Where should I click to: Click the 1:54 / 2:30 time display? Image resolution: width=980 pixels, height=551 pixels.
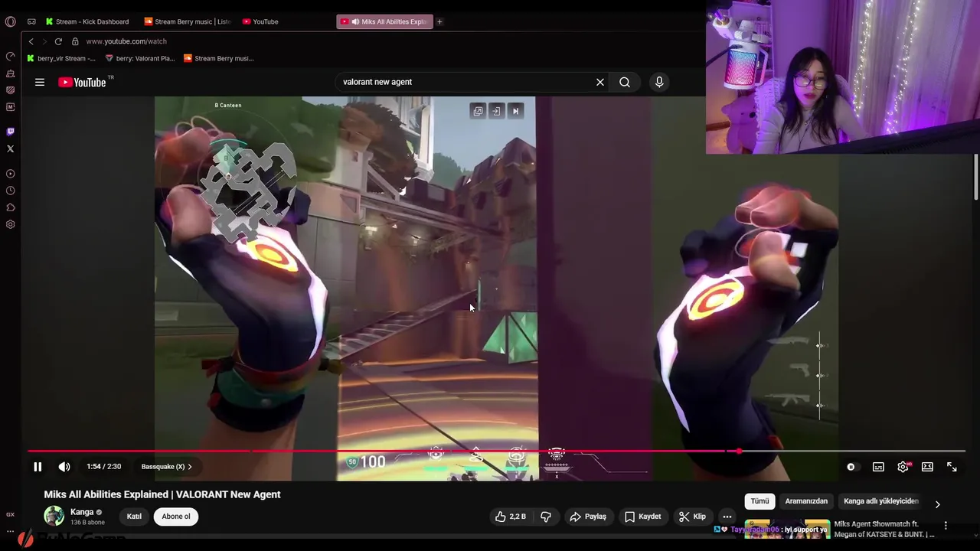point(104,467)
